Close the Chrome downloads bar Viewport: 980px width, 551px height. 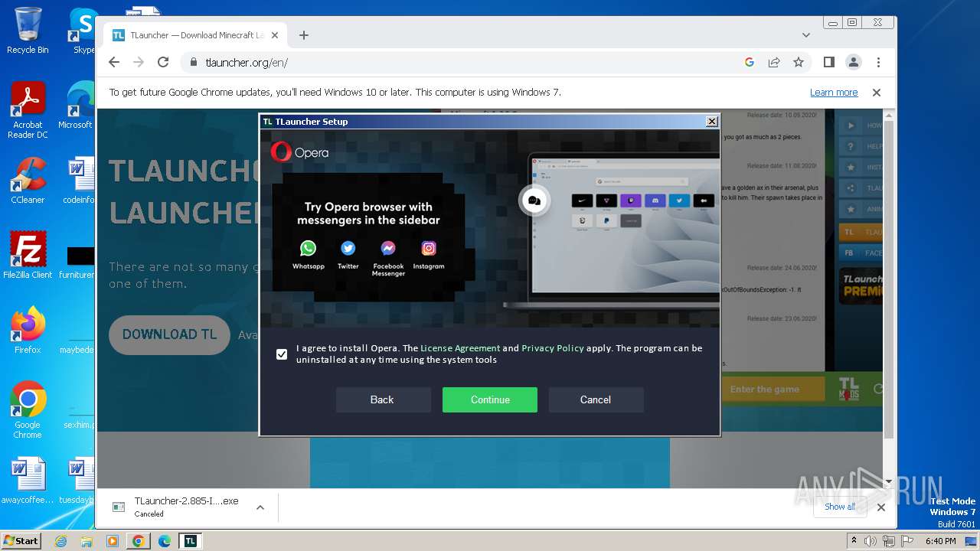click(881, 507)
